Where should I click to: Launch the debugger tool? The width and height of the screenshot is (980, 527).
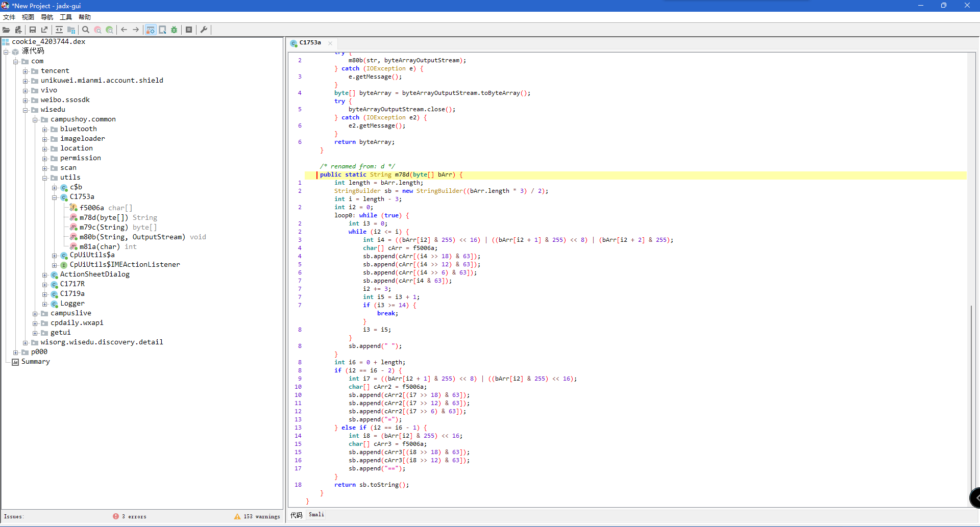(174, 30)
